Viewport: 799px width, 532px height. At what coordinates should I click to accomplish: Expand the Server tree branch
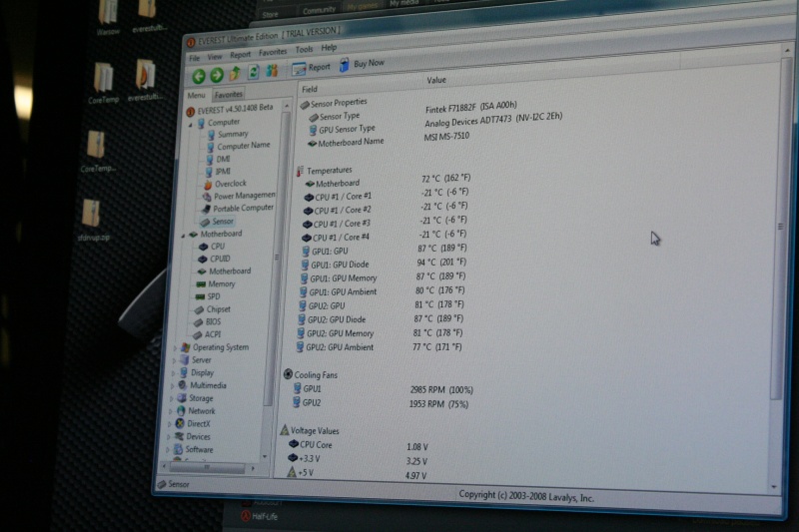coord(174,361)
